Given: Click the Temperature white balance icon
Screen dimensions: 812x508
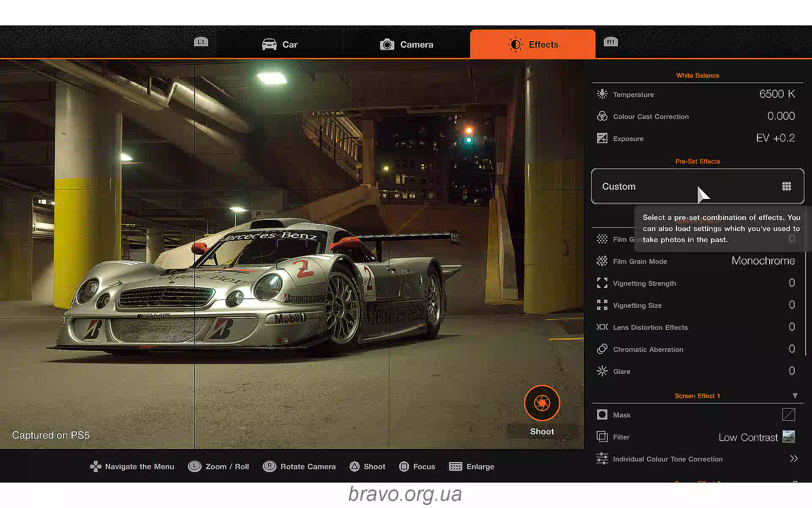Looking at the screenshot, I should click(602, 94).
